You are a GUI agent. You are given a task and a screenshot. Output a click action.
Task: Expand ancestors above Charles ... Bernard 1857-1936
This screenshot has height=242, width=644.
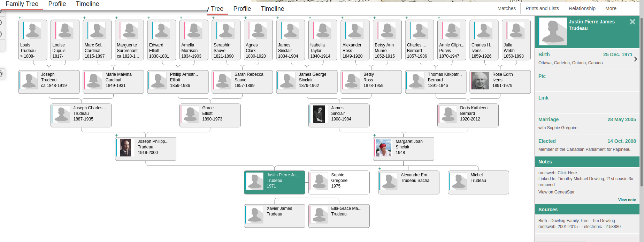tap(407, 18)
